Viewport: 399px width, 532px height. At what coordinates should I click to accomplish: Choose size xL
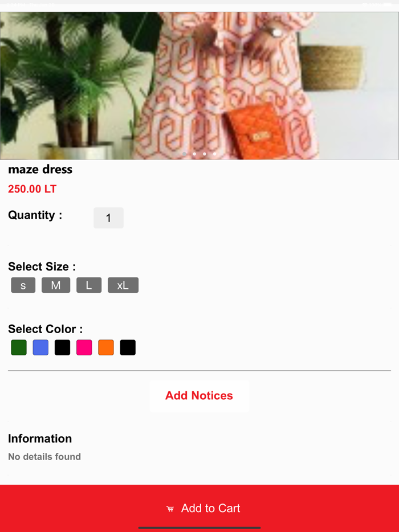[x=123, y=285]
